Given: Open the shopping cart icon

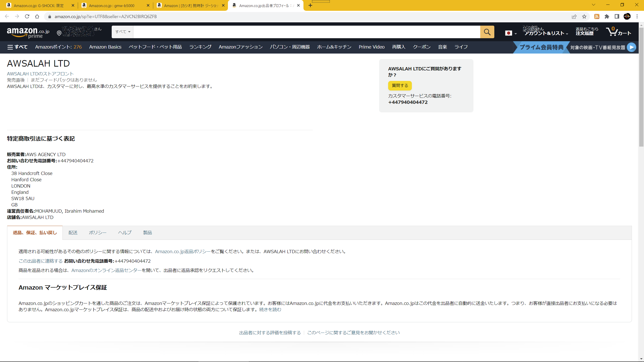Looking at the screenshot, I should click(619, 32).
